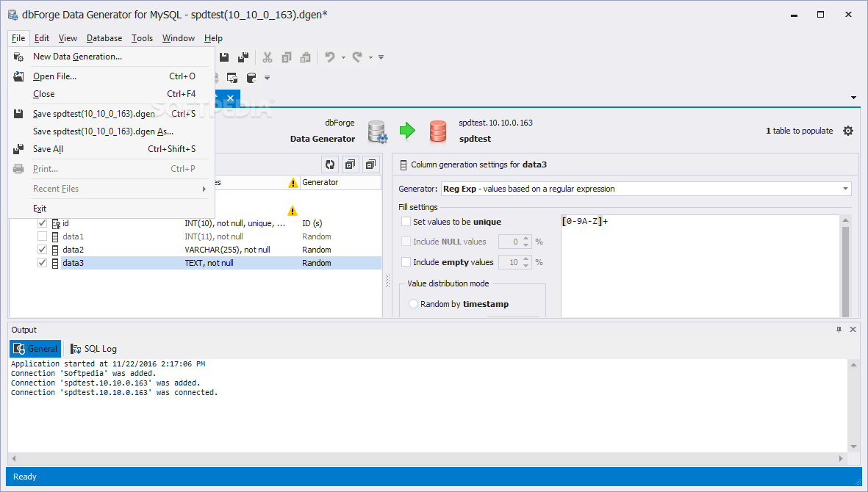Viewport: 868px width, 492px height.
Task: Click the Expand All tree icon
Action: click(x=351, y=164)
